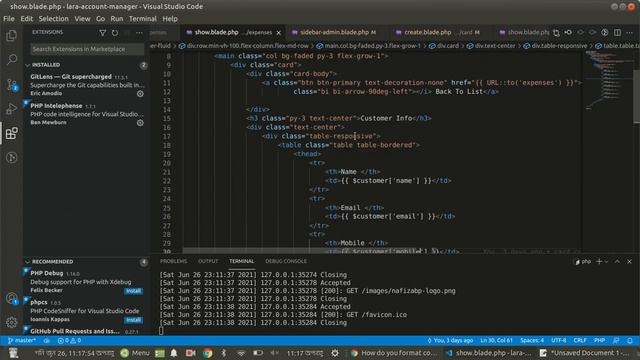The height and width of the screenshot is (360, 640).
Task: Open changes for the current file
Action: point(556,32)
